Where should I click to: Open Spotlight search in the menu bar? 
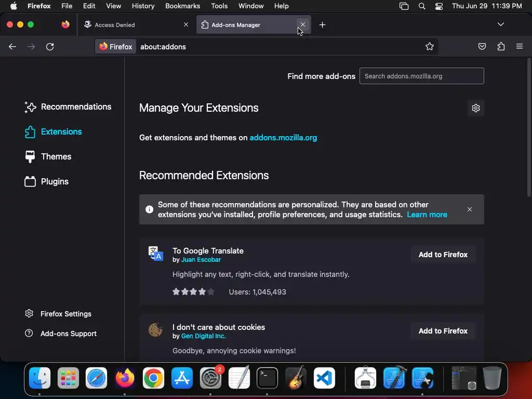[422, 6]
